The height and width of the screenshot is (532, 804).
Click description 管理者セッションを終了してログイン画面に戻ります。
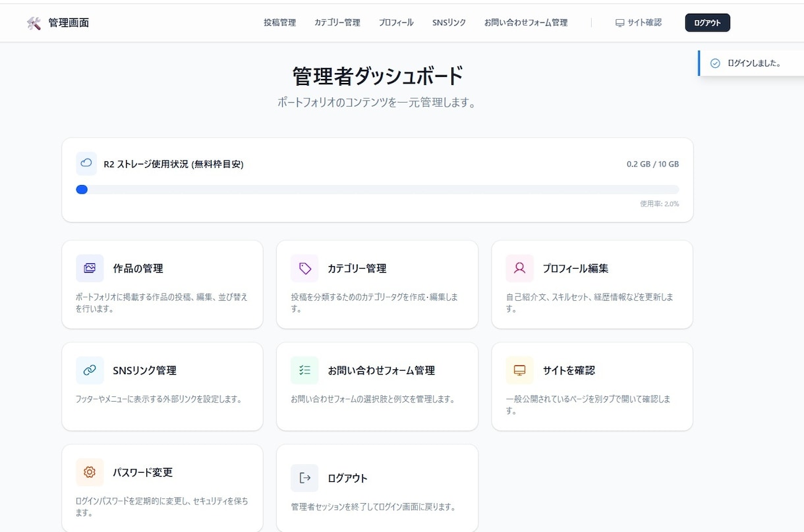pyautogui.click(x=374, y=507)
